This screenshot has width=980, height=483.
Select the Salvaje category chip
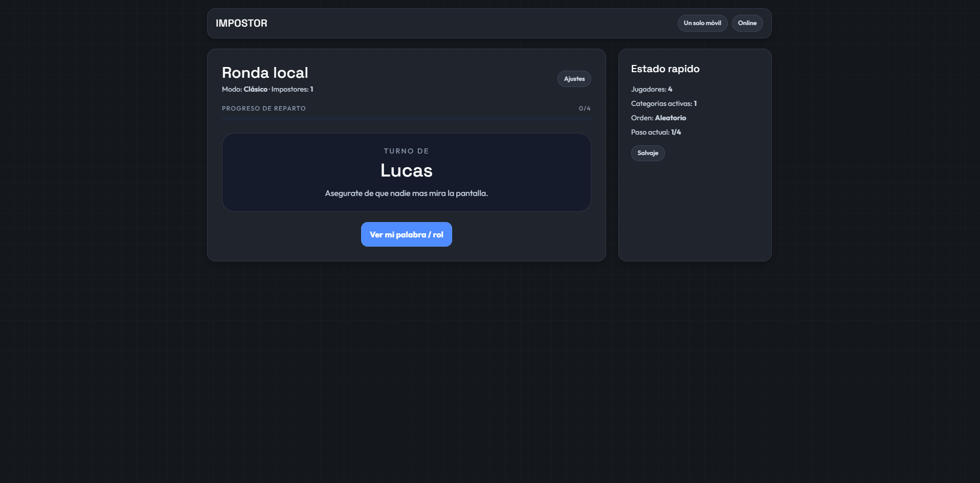point(648,153)
